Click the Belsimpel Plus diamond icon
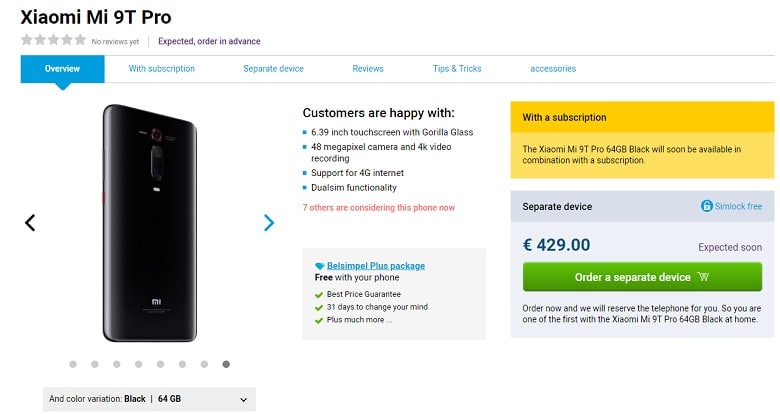The width and height of the screenshot is (780, 414). (x=320, y=266)
